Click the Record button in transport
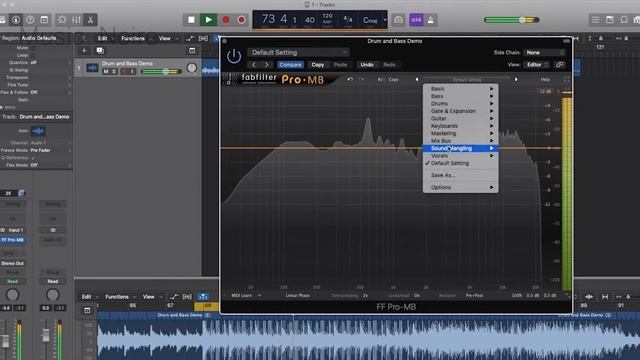 click(225, 20)
